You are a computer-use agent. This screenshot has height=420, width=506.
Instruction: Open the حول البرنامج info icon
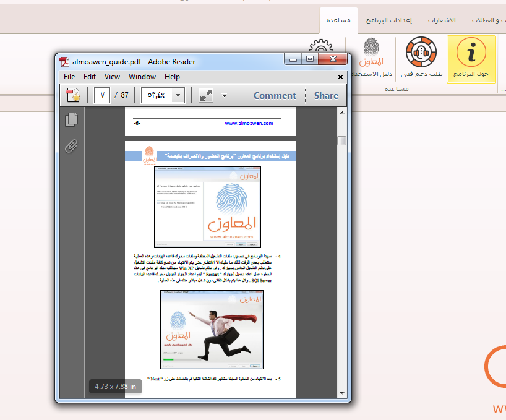click(471, 59)
